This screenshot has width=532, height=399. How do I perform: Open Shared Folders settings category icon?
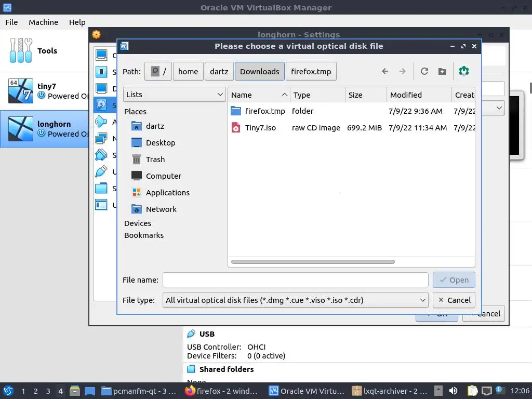[x=101, y=188]
